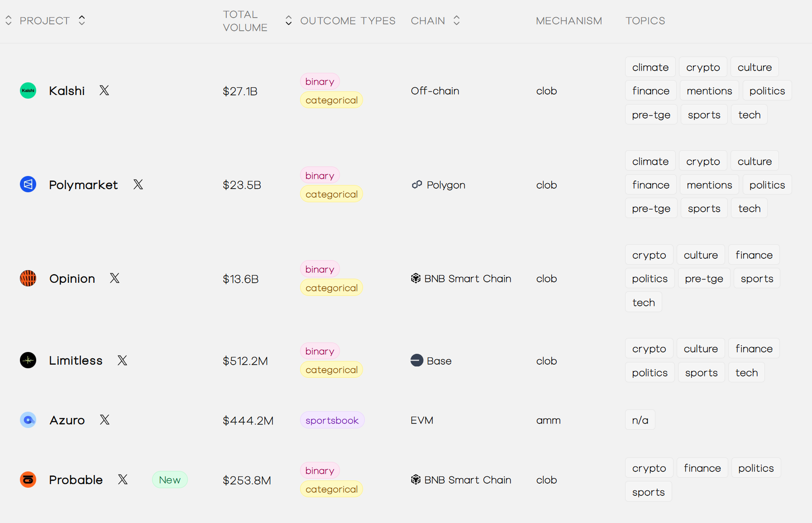Viewport: 812px width, 523px height.
Task: Click the $23.5B volume value
Action: (x=242, y=185)
